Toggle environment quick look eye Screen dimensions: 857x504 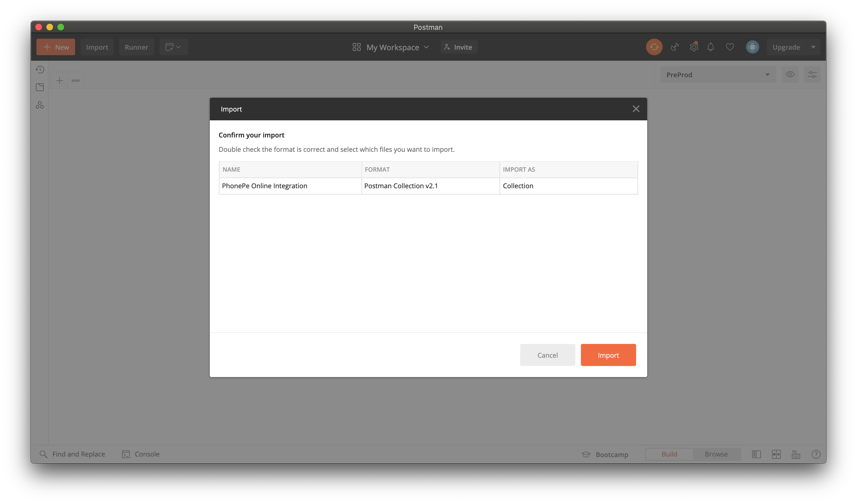pos(790,75)
